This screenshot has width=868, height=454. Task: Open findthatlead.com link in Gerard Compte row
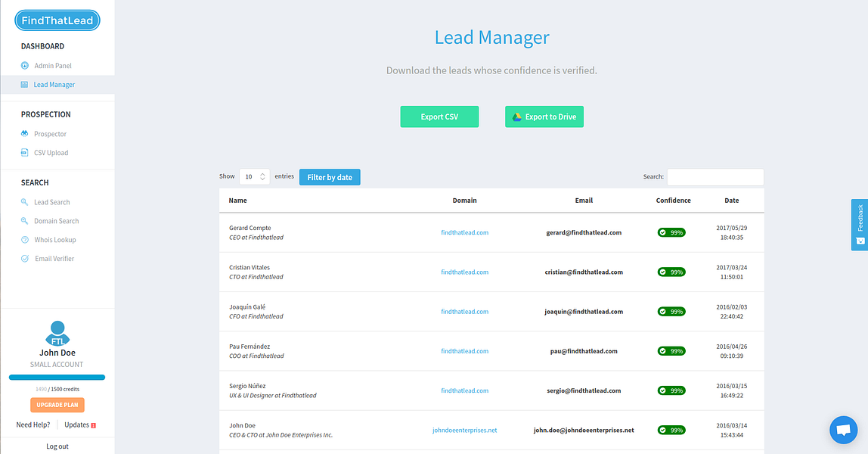pos(464,232)
